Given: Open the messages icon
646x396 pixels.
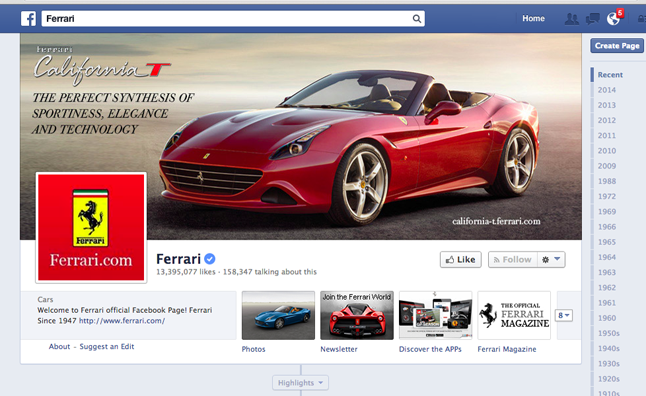Looking at the screenshot, I should tap(592, 19).
